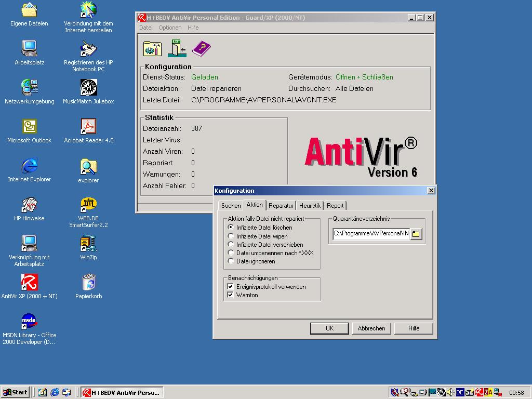Image resolution: width=532 pixels, height=399 pixels.
Task: Select Infizierte Datei wipen option
Action: pos(258,236)
